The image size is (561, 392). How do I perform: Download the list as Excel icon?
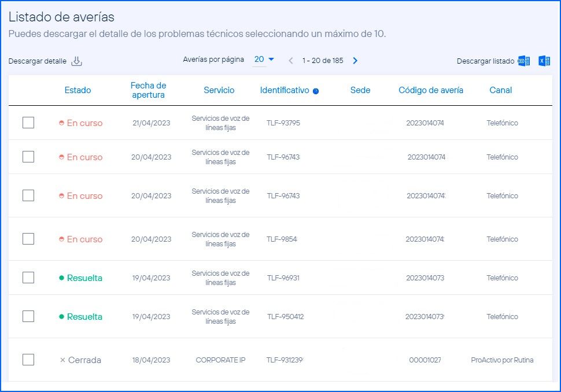544,61
